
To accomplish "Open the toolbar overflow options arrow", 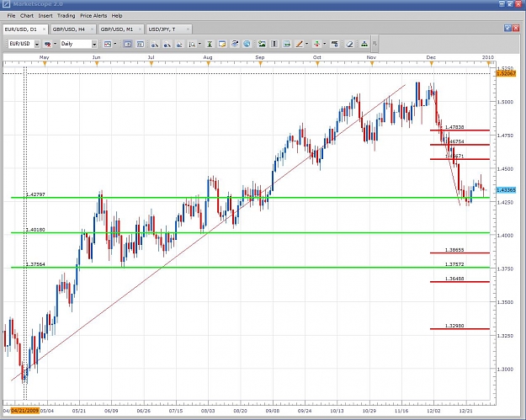I will tap(375, 44).
